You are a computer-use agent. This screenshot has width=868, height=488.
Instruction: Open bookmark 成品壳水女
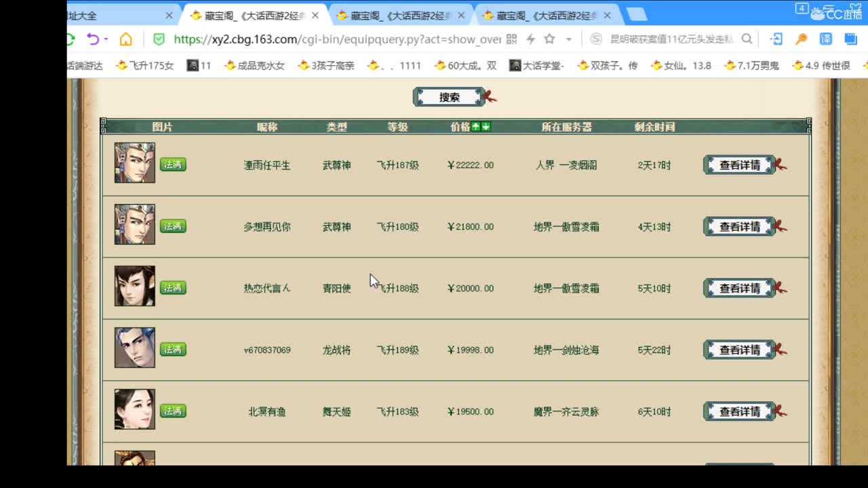coord(254,66)
